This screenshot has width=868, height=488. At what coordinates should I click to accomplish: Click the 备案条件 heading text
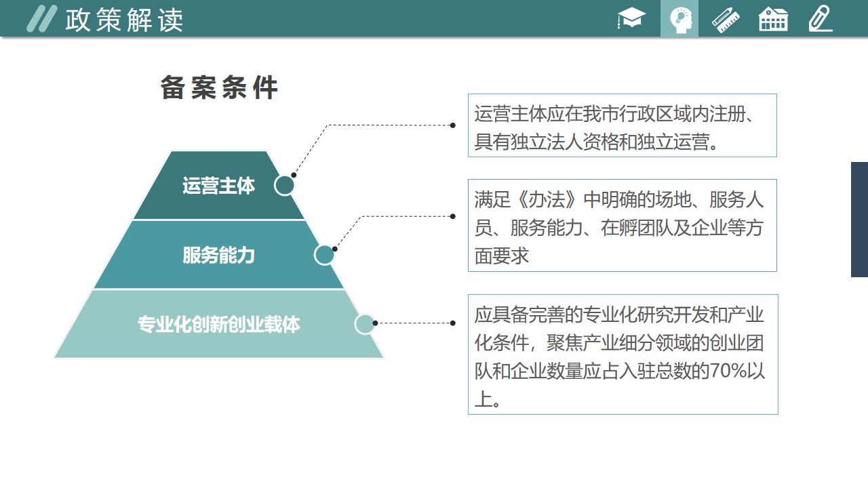[x=219, y=88]
